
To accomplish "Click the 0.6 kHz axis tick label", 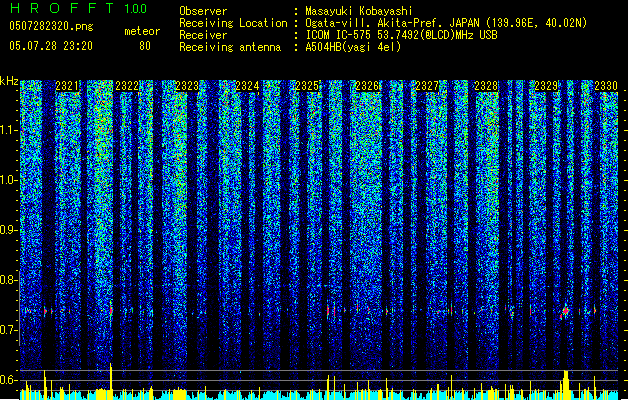I will [x=8, y=380].
